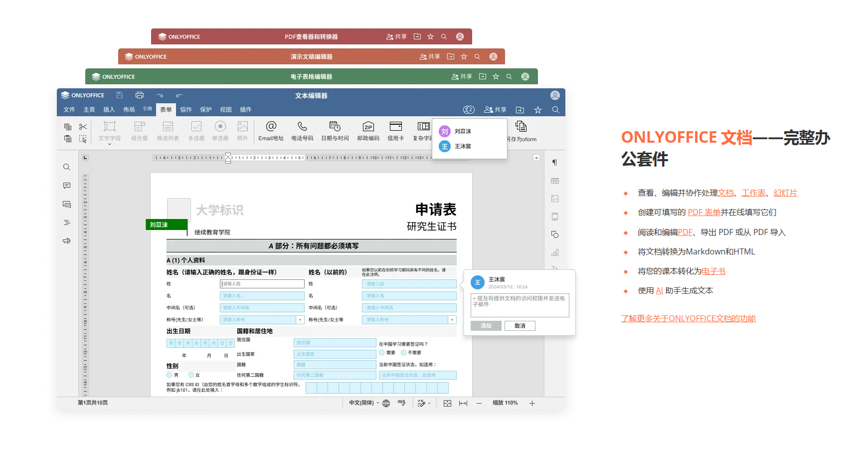
Task: Expand the 文字字段 dropdown arrow
Action: point(110,144)
